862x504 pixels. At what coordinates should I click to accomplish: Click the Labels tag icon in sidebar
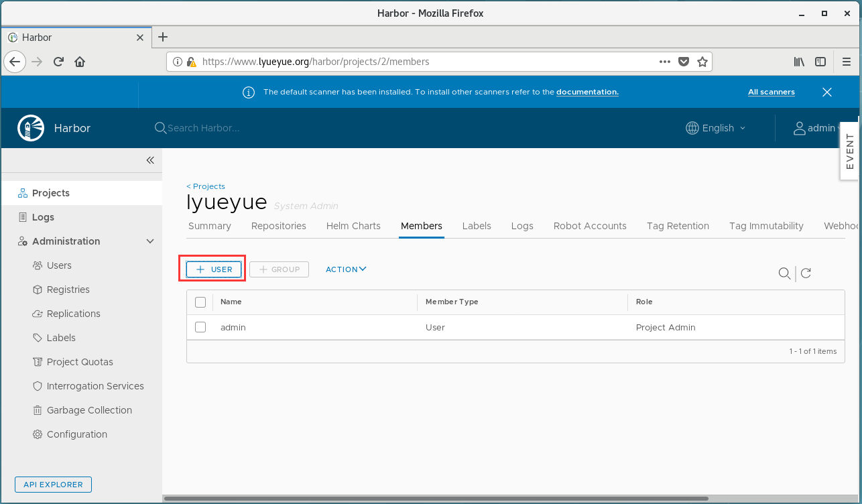[38, 338]
